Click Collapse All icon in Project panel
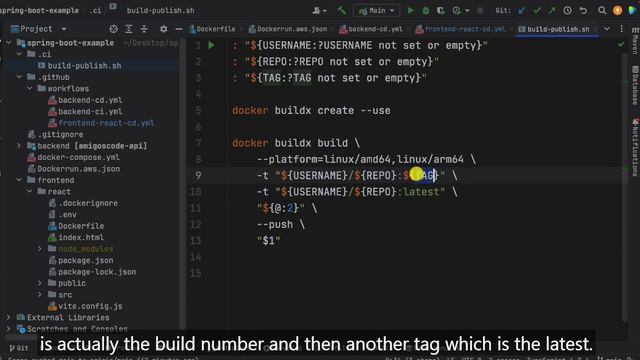Image resolution: width=640 pixels, height=360 pixels. point(144,29)
